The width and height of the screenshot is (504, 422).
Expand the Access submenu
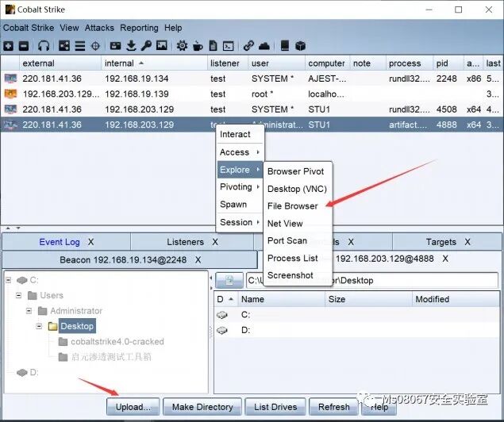click(x=240, y=152)
